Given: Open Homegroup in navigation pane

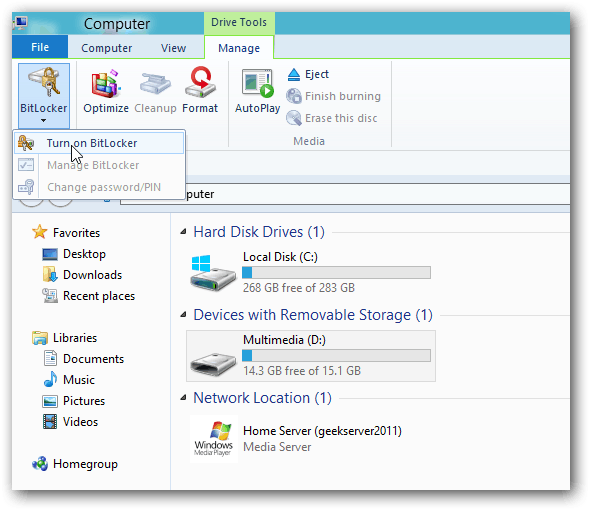Looking at the screenshot, I should [x=85, y=464].
